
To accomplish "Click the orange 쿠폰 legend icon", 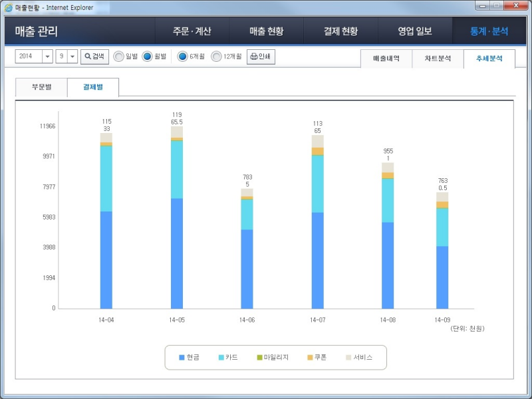I will click(309, 357).
